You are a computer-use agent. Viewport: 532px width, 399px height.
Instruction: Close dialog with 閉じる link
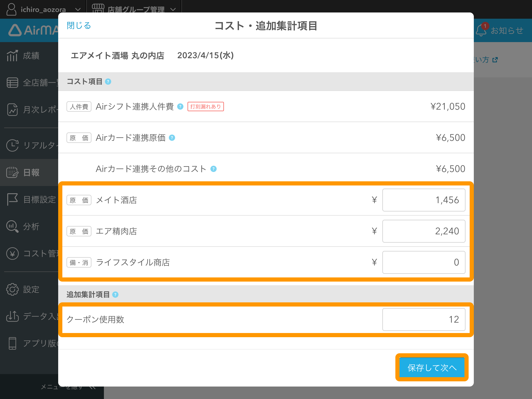[x=79, y=25]
